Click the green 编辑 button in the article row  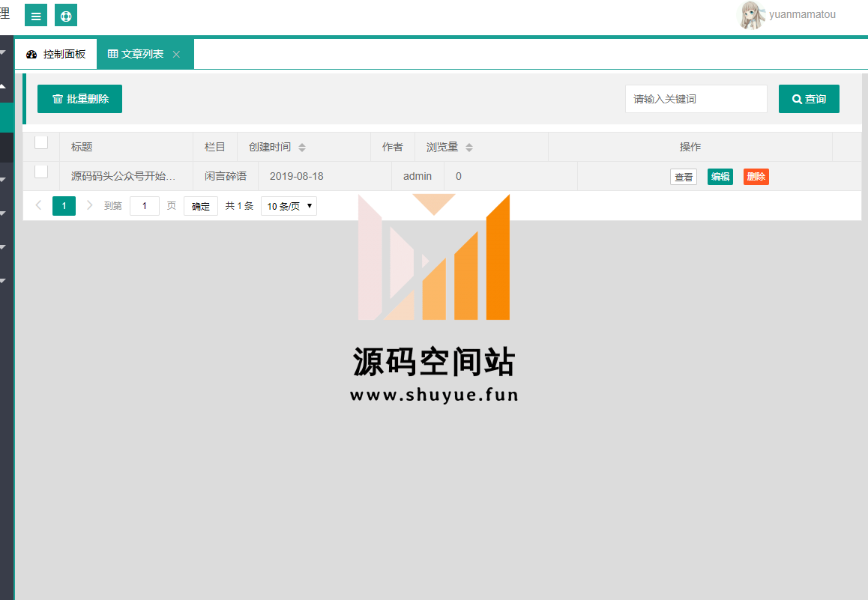720,177
